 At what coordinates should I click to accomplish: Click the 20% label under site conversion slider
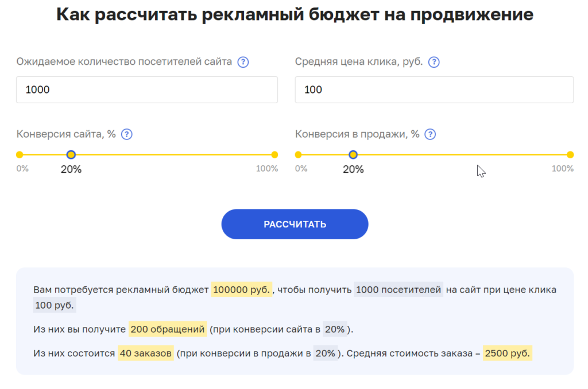[71, 169]
